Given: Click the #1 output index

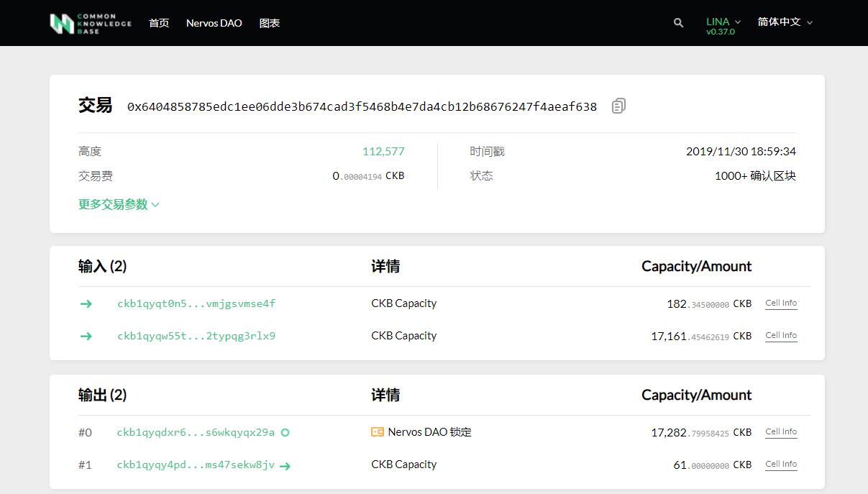Looking at the screenshot, I should pyautogui.click(x=85, y=465).
